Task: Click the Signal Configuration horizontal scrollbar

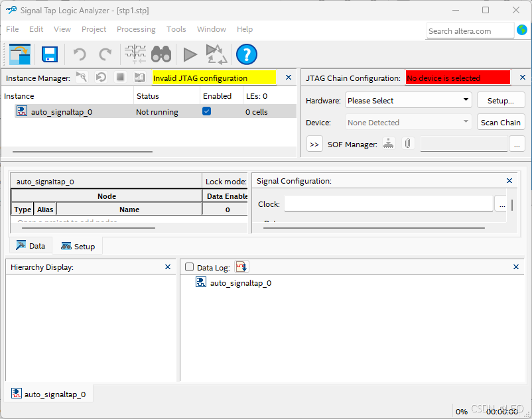Action: click(374, 228)
